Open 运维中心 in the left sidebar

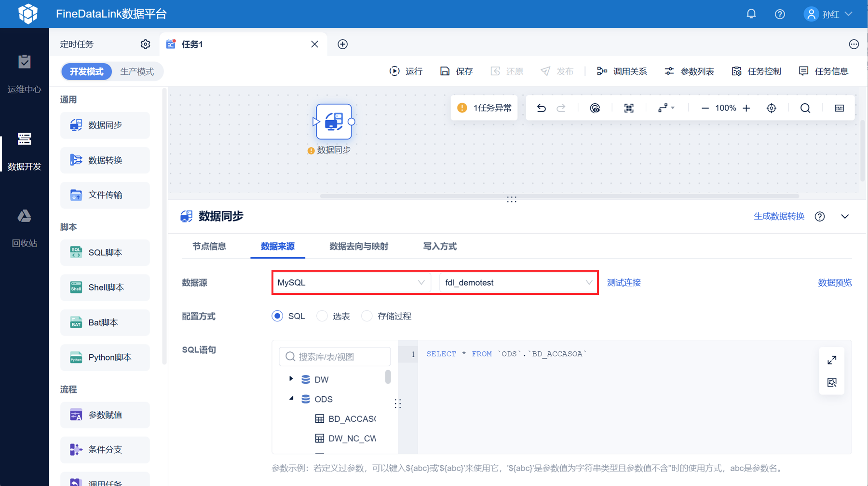click(24, 74)
